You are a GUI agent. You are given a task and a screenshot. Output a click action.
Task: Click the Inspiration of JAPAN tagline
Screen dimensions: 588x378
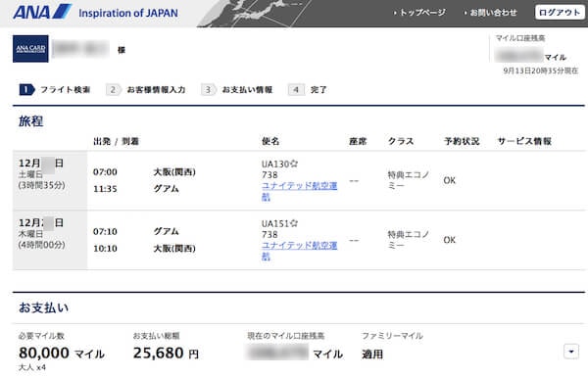click(x=128, y=13)
